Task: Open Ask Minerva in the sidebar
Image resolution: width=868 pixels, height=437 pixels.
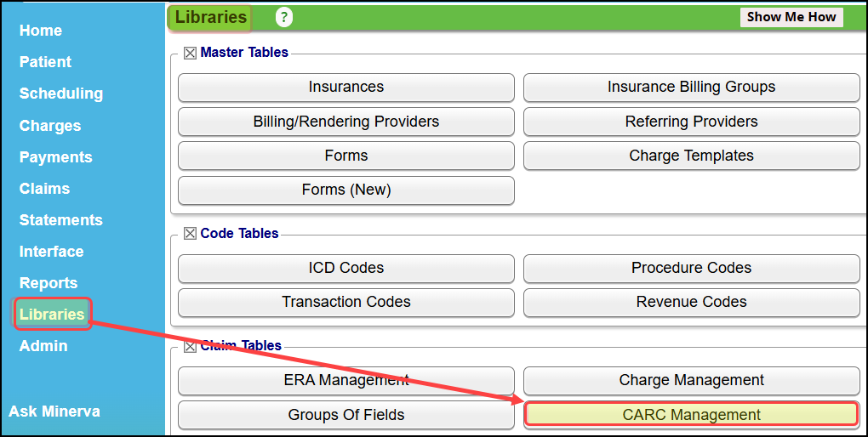Action: coord(54,411)
